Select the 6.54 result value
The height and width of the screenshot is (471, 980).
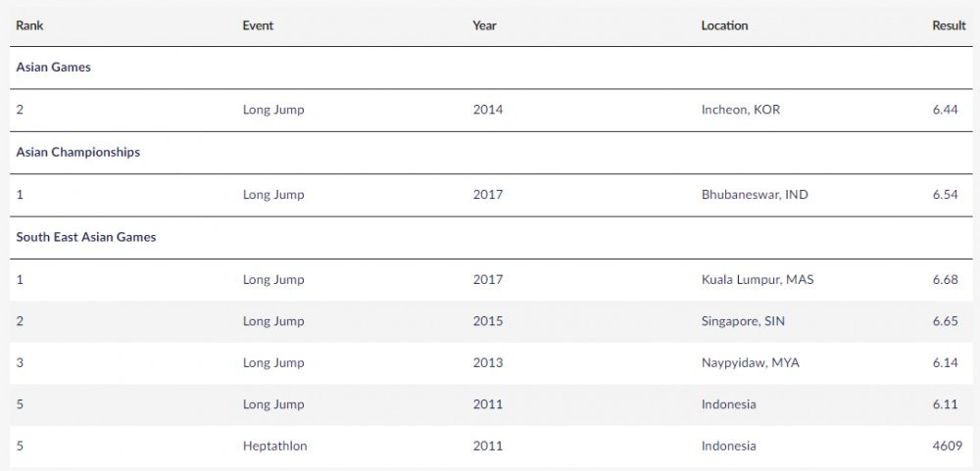(945, 195)
